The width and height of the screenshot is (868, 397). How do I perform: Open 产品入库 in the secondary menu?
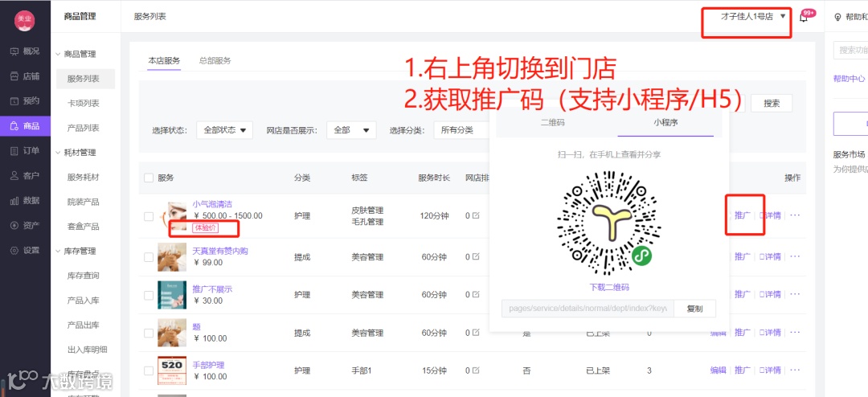tap(83, 301)
